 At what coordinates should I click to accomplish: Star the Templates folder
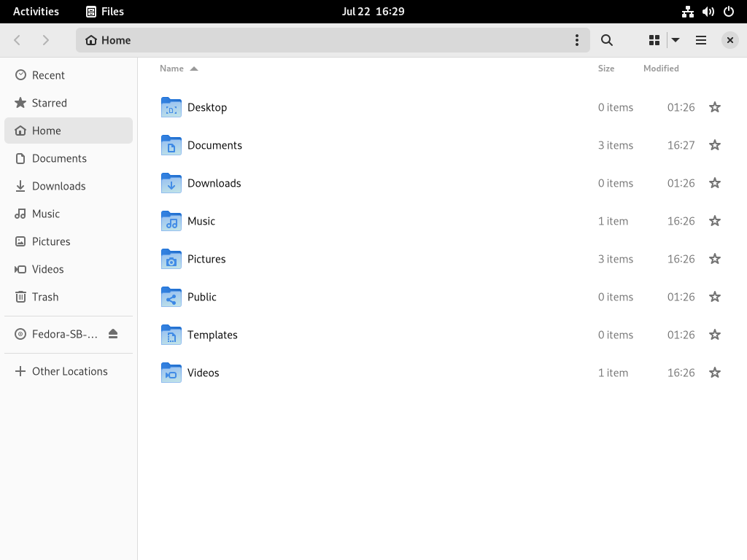715,335
